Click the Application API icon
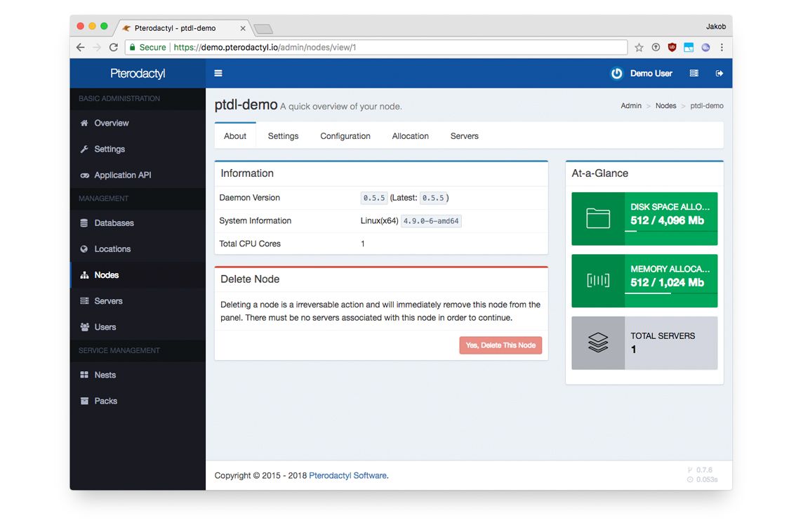 coord(84,175)
